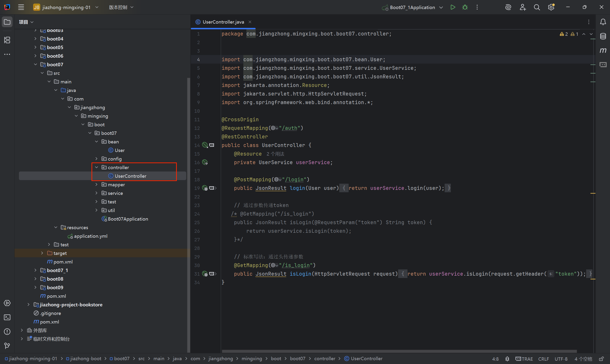The image size is (610, 364).
Task: Expand the boot08 module
Action: tap(35, 279)
